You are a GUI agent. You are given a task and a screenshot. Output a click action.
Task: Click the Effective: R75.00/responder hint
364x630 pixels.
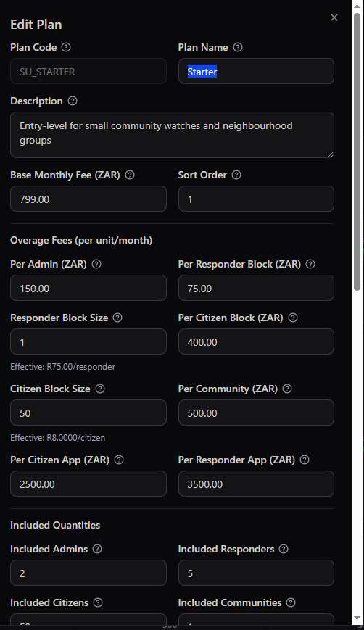point(62,367)
